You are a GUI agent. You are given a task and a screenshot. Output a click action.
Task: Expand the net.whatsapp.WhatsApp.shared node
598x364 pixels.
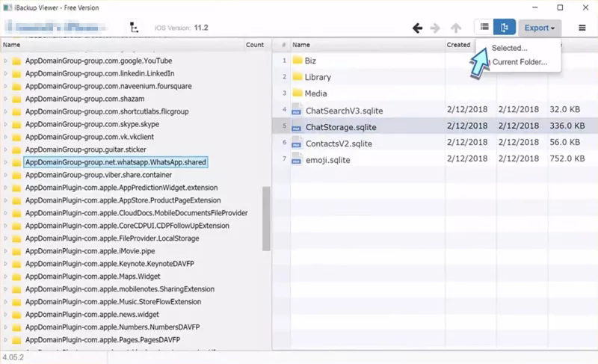point(6,162)
